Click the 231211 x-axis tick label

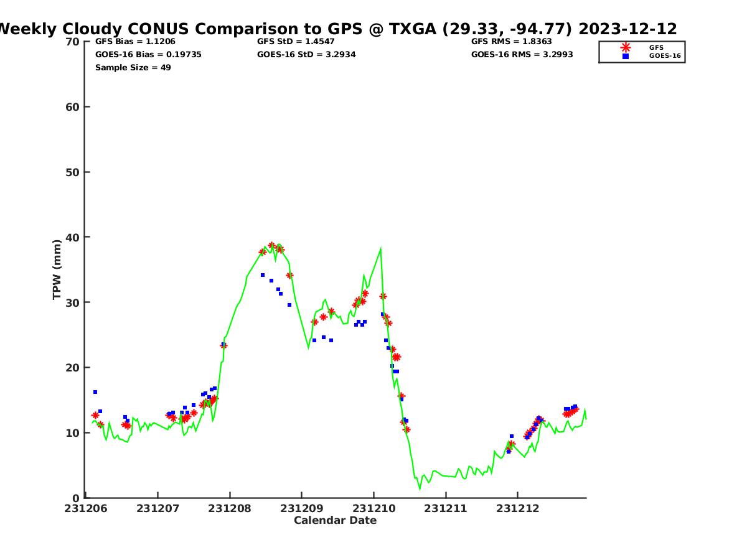click(445, 508)
